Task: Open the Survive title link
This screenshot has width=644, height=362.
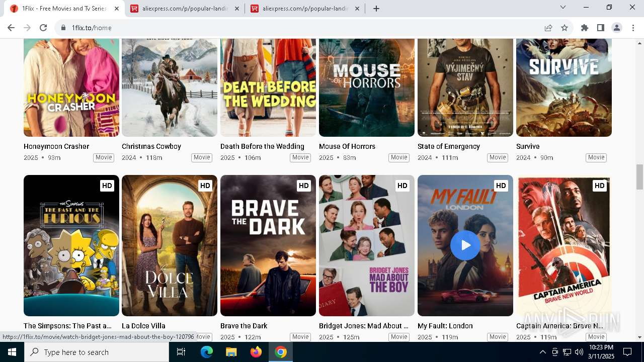Action: point(528,146)
